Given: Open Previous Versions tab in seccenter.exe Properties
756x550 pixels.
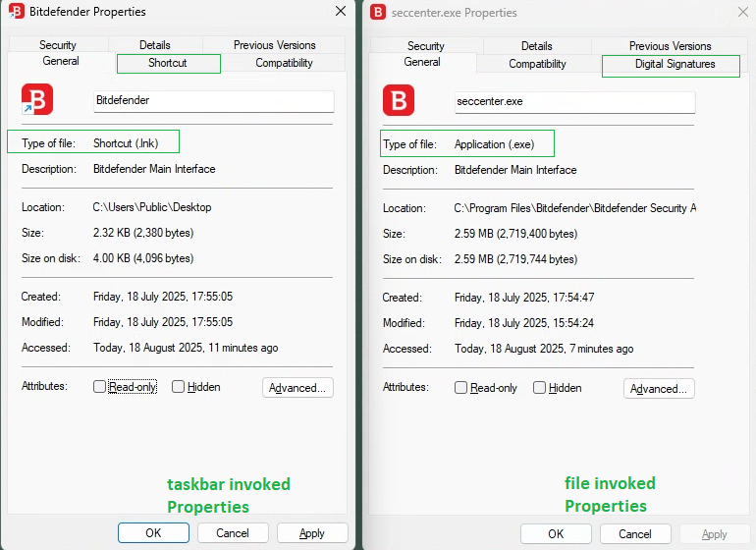Looking at the screenshot, I should point(670,46).
